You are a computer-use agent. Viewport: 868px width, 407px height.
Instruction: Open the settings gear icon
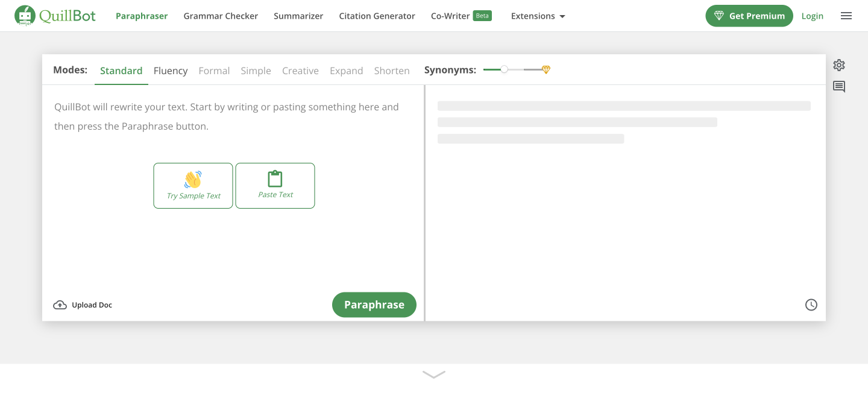[x=839, y=65]
